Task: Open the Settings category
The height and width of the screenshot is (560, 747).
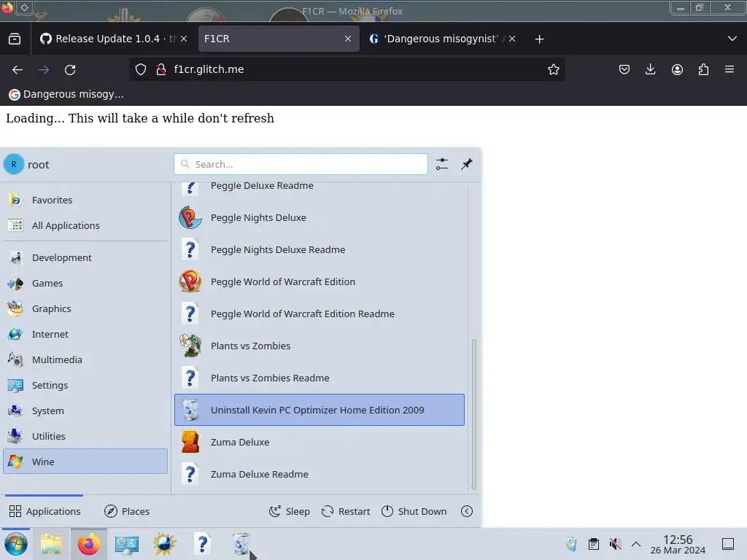Action: (x=85, y=385)
